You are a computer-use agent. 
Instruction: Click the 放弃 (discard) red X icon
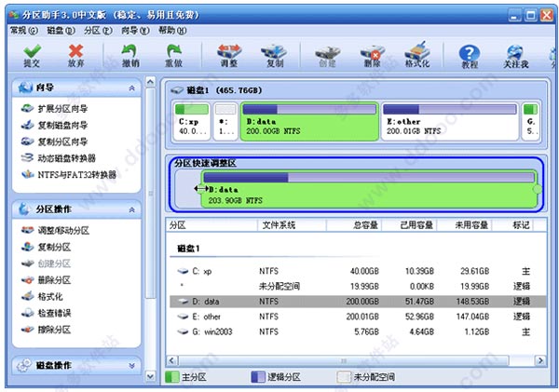click(76, 51)
